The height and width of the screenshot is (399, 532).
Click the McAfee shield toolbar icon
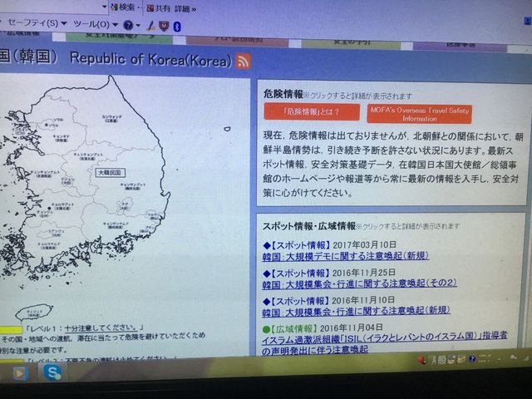164,27
